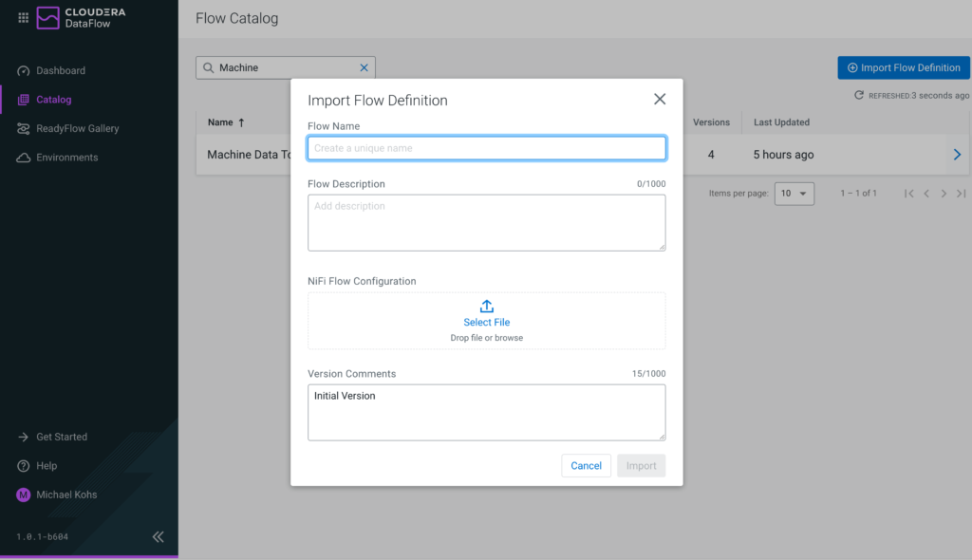972x560 pixels.
Task: Click the Import Flow Definition button
Action: (x=903, y=67)
